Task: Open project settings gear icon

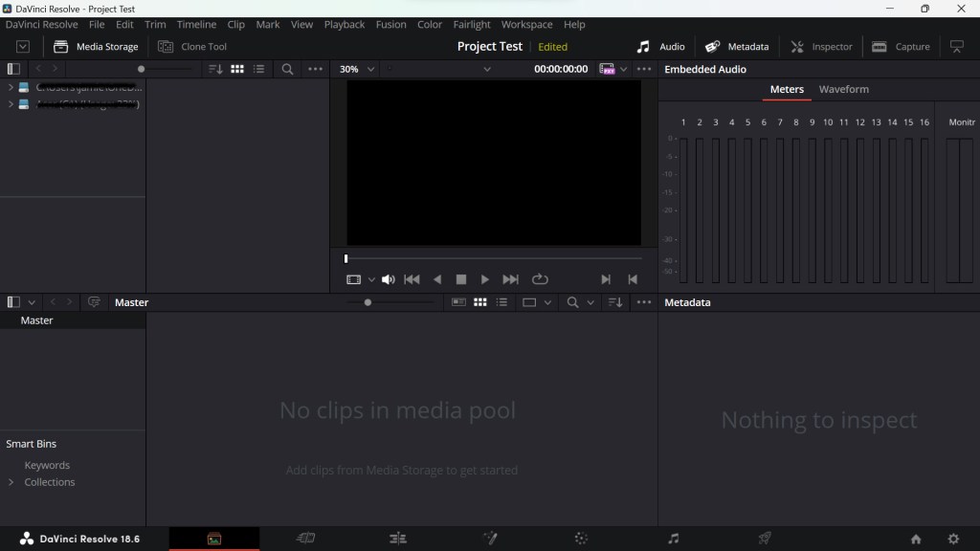Action: (953, 540)
